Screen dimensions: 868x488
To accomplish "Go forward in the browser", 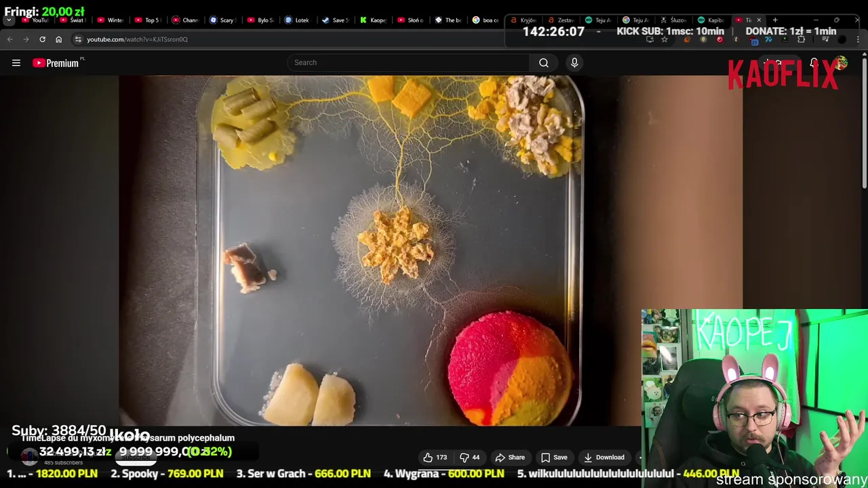I will [x=26, y=39].
